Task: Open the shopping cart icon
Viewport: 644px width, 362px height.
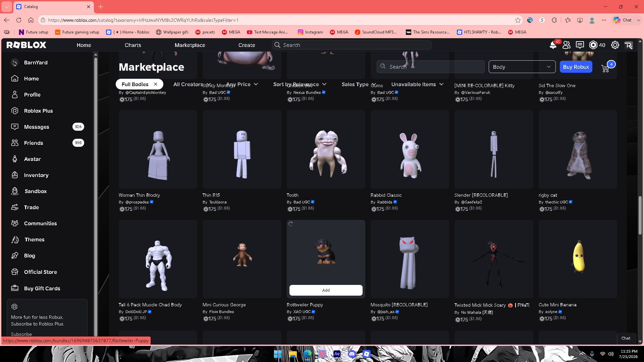Action: [605, 68]
